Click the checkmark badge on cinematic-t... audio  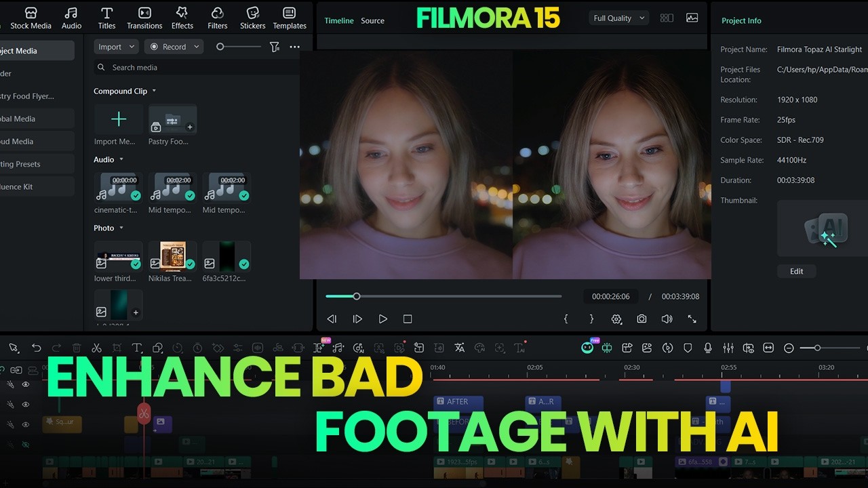tap(136, 195)
